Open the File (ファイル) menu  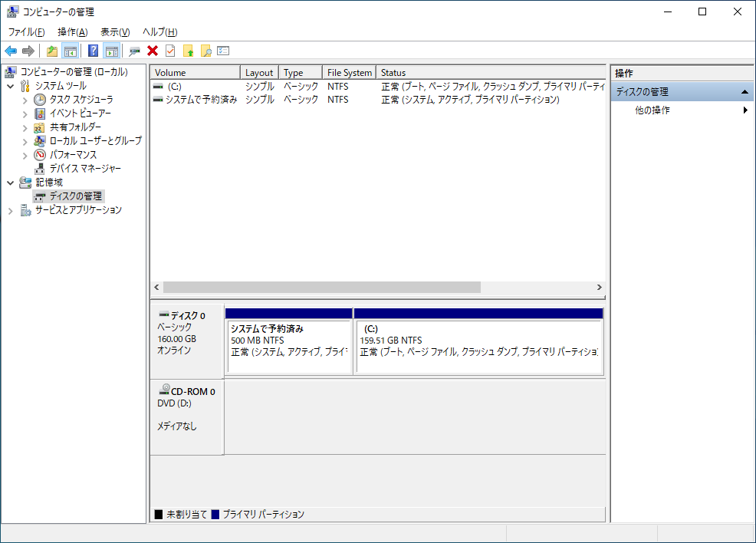click(x=27, y=31)
